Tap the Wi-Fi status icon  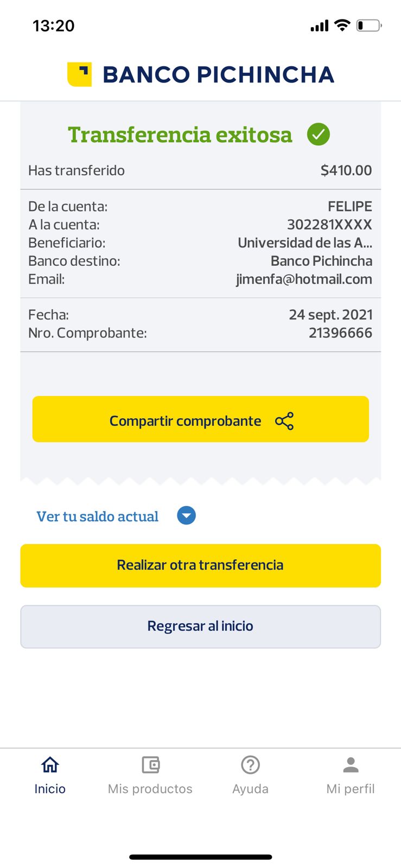pos(342,25)
